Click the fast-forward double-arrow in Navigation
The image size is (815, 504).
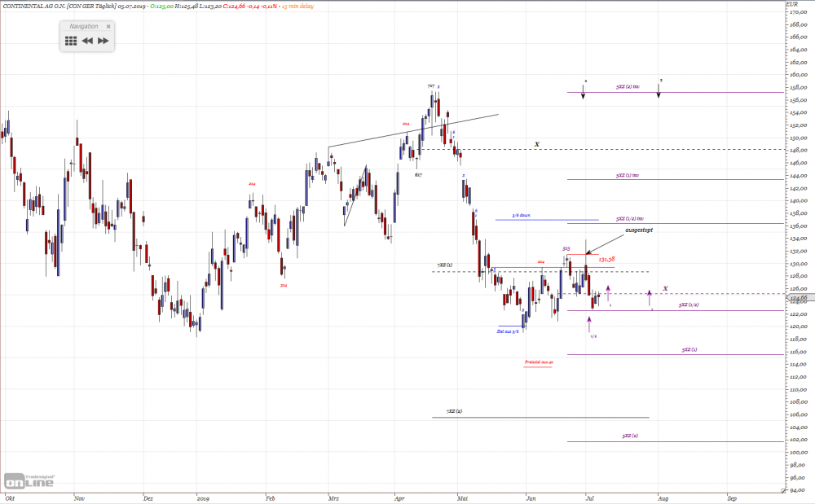pos(104,41)
